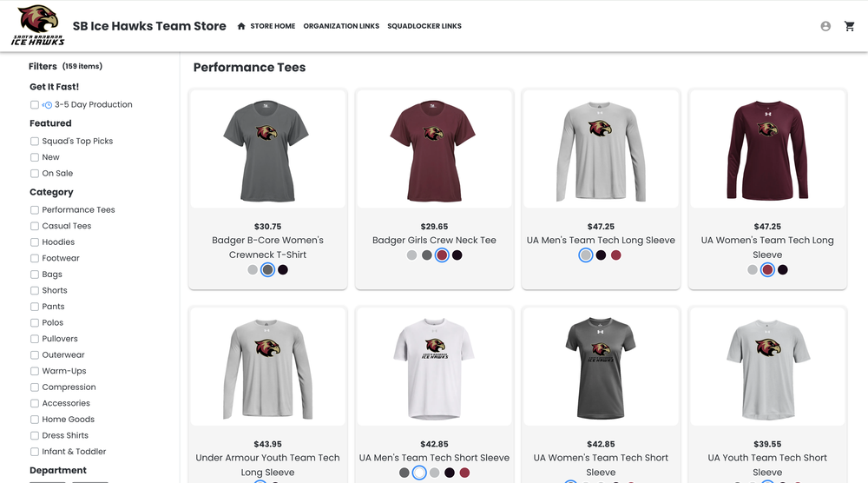868x483 pixels.
Task: Open the Organization Links menu
Action: (x=341, y=26)
